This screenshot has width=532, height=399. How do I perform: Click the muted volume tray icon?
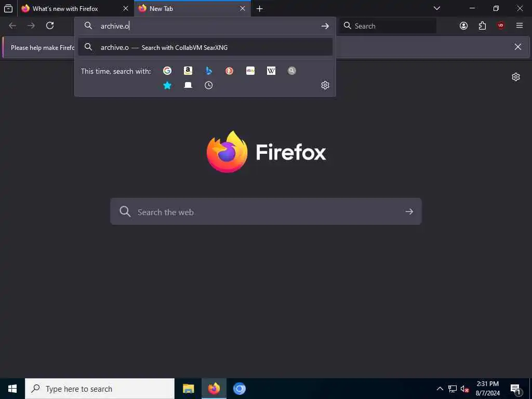pyautogui.click(x=465, y=389)
